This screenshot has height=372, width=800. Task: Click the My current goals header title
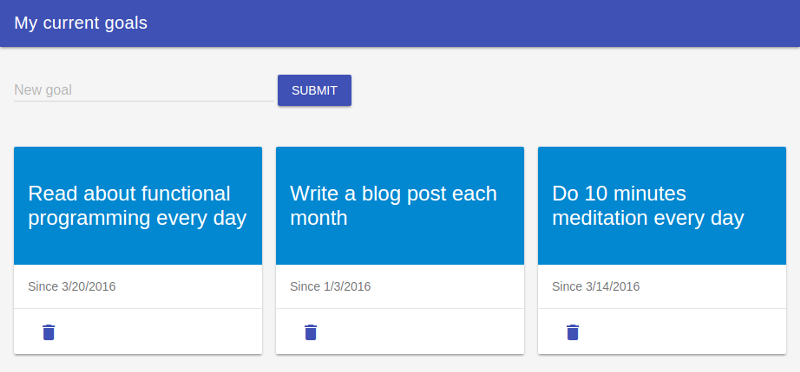(x=81, y=23)
